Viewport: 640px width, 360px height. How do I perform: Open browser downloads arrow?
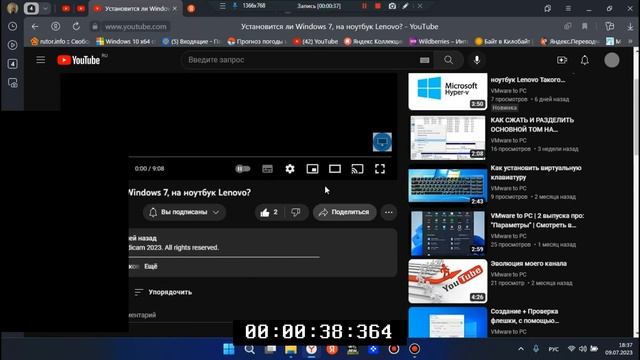pos(630,27)
